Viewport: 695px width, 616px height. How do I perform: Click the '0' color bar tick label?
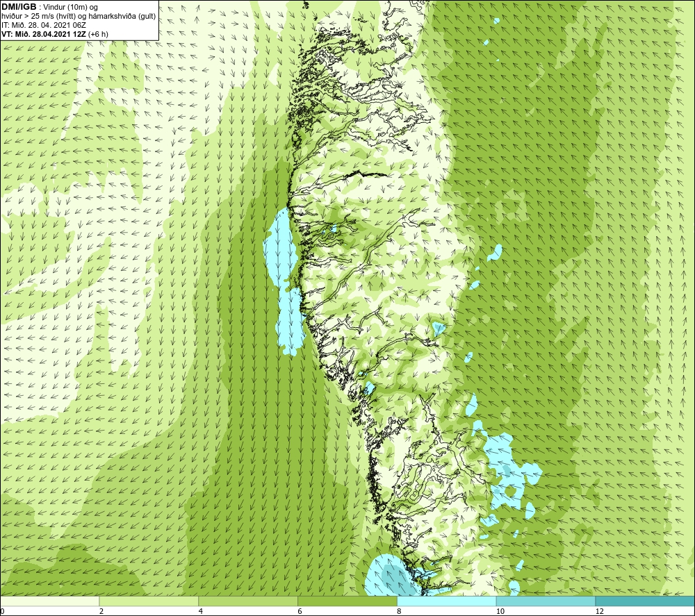tap(2, 611)
